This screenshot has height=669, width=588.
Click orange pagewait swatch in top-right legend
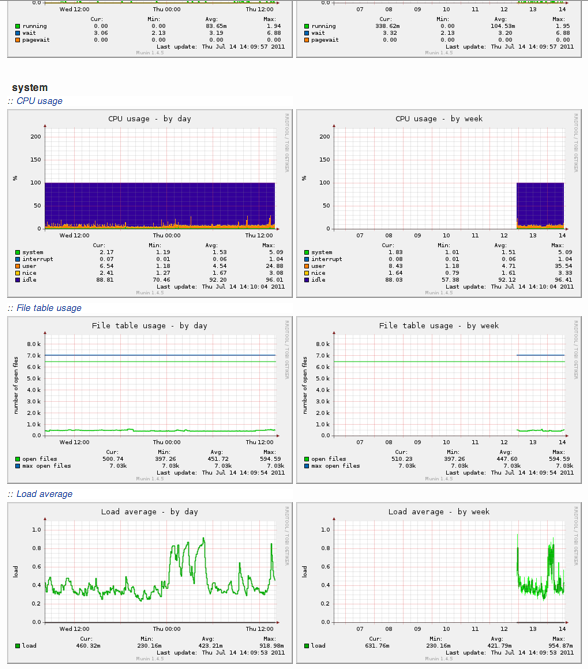[x=306, y=40]
